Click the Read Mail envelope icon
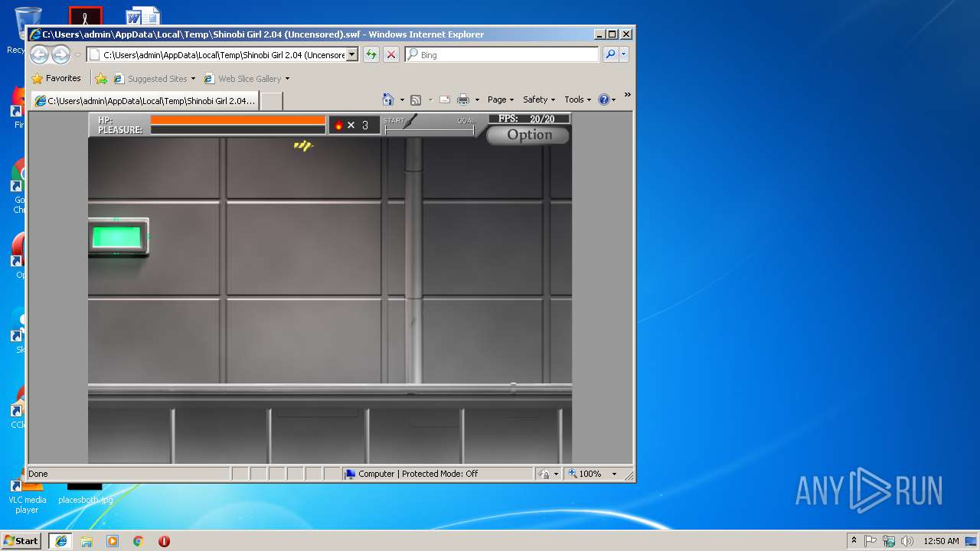This screenshot has width=980, height=551. point(444,99)
